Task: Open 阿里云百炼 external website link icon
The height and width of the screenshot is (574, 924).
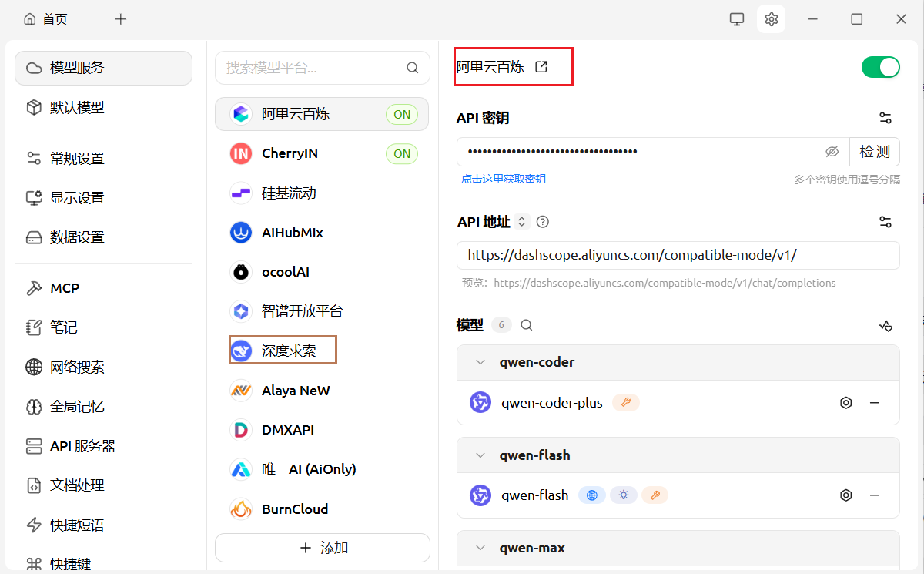Action: pyautogui.click(x=541, y=67)
